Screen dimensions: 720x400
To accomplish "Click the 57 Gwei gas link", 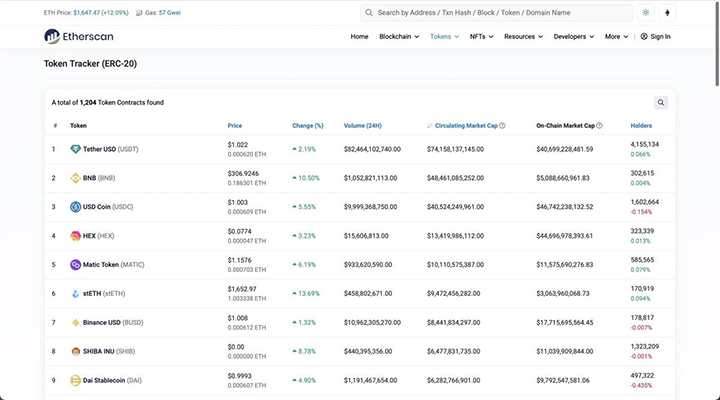I will (x=169, y=13).
